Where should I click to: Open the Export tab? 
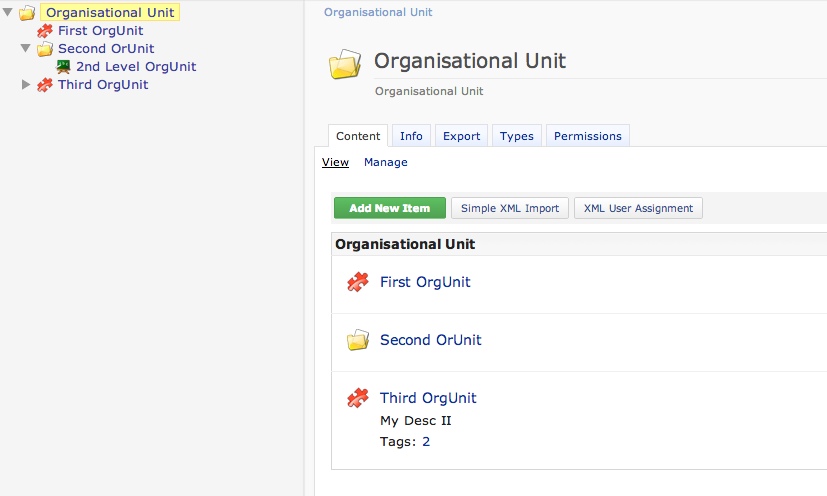pos(461,136)
